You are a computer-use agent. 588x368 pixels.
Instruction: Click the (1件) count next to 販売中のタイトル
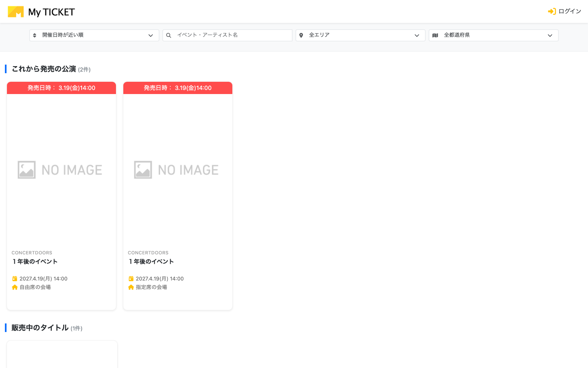(76, 328)
